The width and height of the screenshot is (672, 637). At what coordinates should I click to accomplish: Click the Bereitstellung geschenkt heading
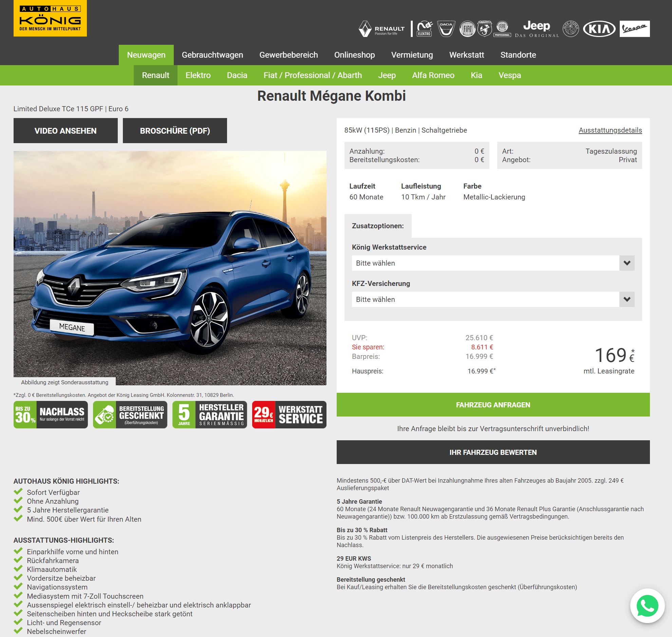(x=371, y=580)
